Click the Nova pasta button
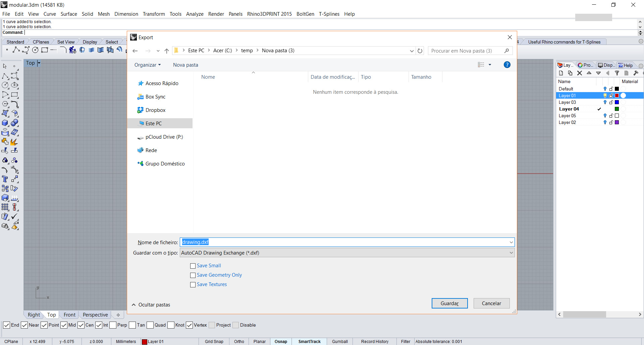Viewport: 644px width, 345px height. coord(185,65)
